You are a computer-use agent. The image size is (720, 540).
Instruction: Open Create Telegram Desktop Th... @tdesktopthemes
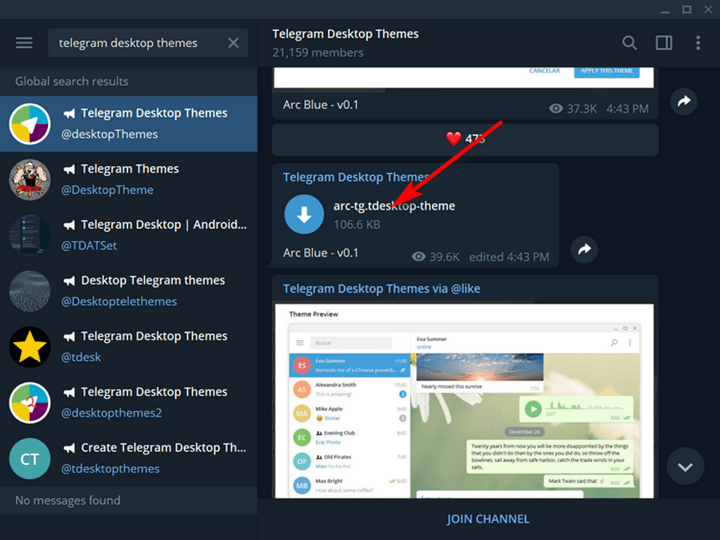pos(129,458)
